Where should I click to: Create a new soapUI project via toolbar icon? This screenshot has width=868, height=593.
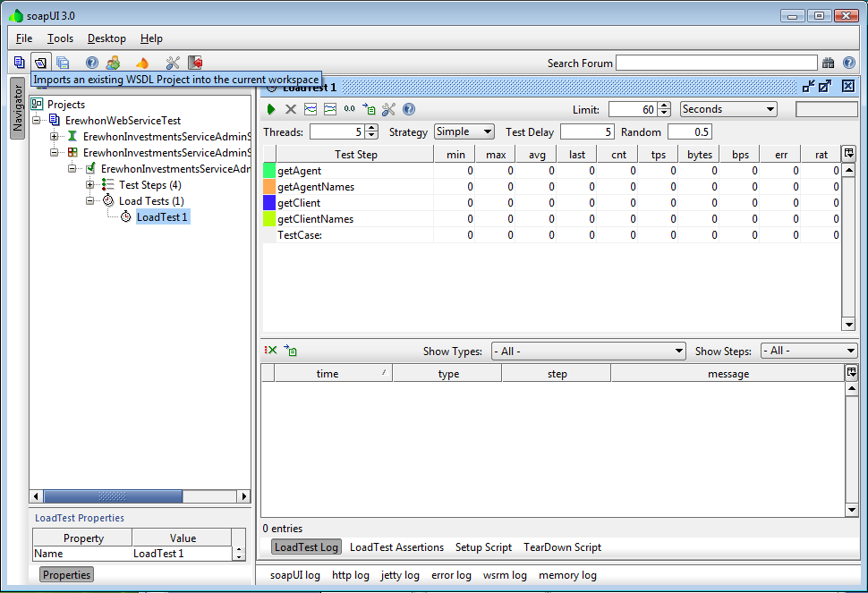point(20,63)
